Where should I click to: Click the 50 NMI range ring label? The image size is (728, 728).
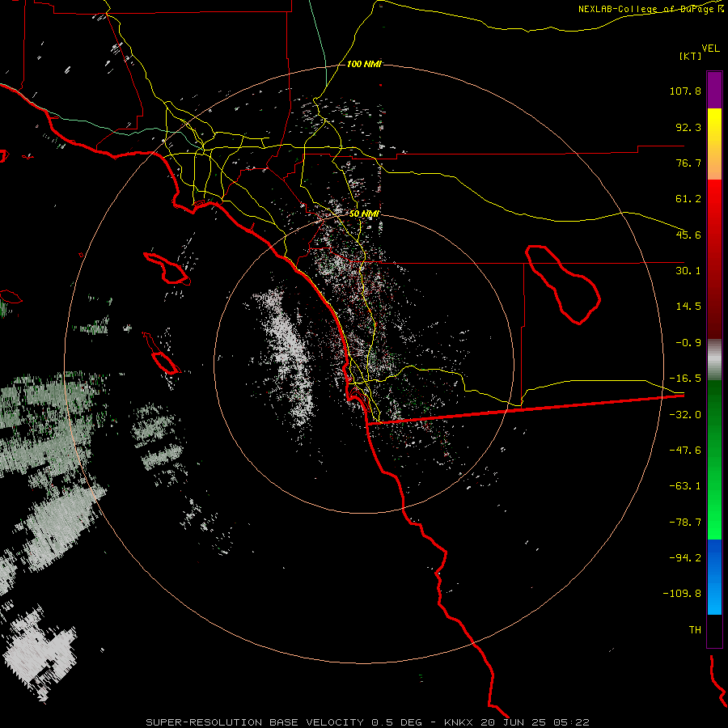pyautogui.click(x=365, y=214)
